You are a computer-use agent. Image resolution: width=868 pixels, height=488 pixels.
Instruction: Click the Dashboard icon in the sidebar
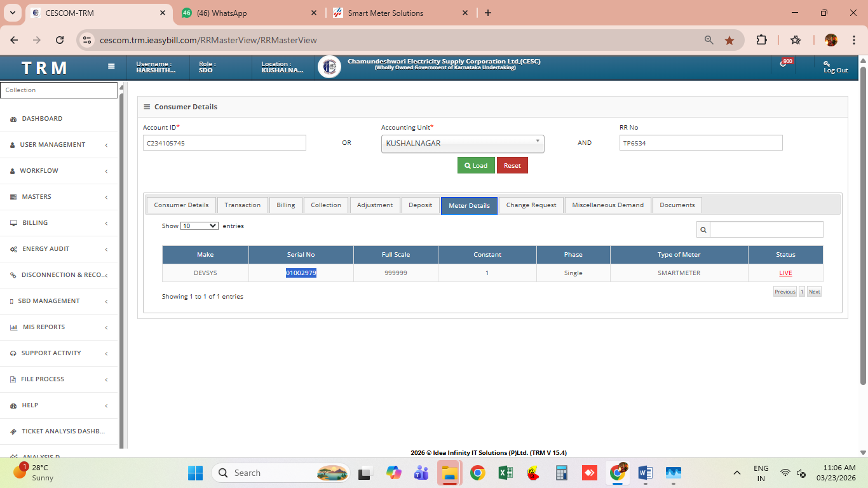pyautogui.click(x=13, y=119)
